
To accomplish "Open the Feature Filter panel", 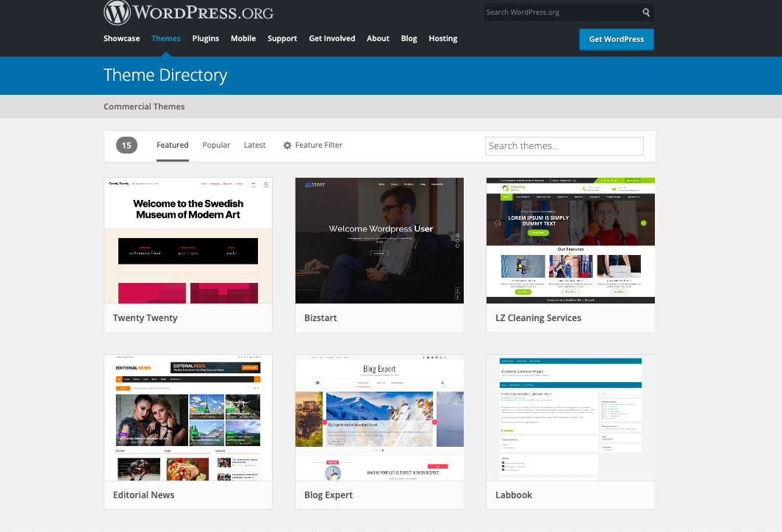I will (x=312, y=145).
